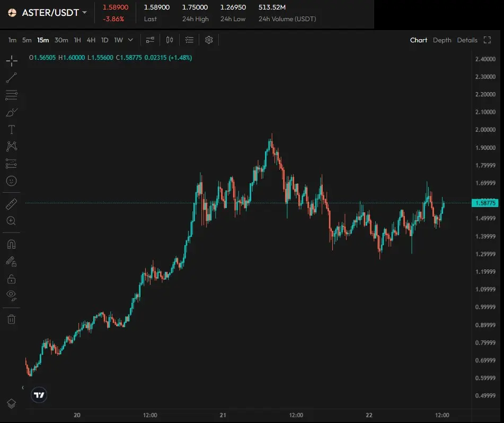Switch to 1D timeframe
The height and width of the screenshot is (423, 504).
pyautogui.click(x=104, y=40)
